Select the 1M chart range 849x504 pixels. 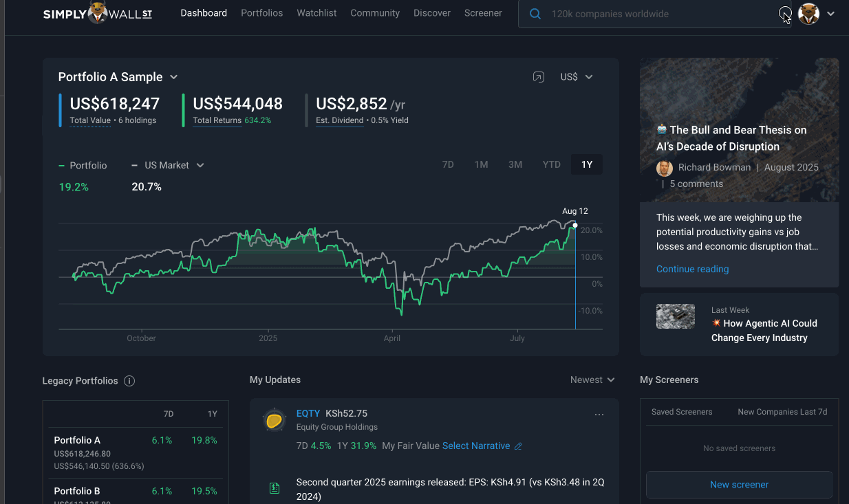pos(481,165)
